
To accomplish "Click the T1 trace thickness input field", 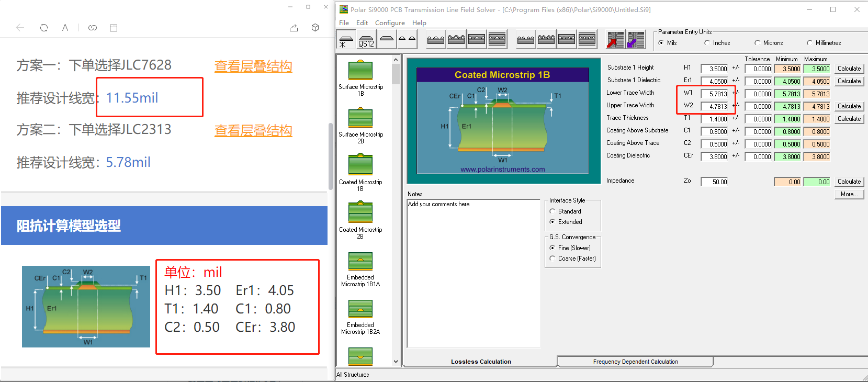I will (x=714, y=119).
